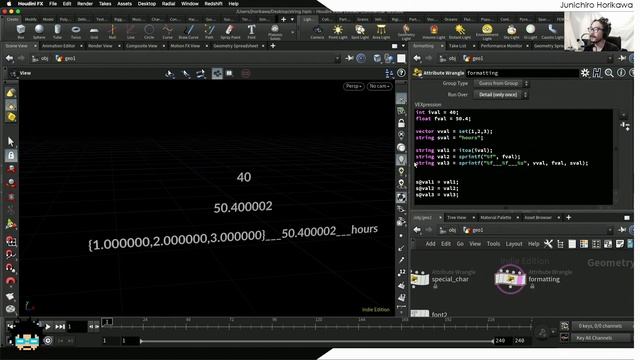Open shelf tab options arrow beside plus
This screenshot has height=360, width=640.
(292, 19)
